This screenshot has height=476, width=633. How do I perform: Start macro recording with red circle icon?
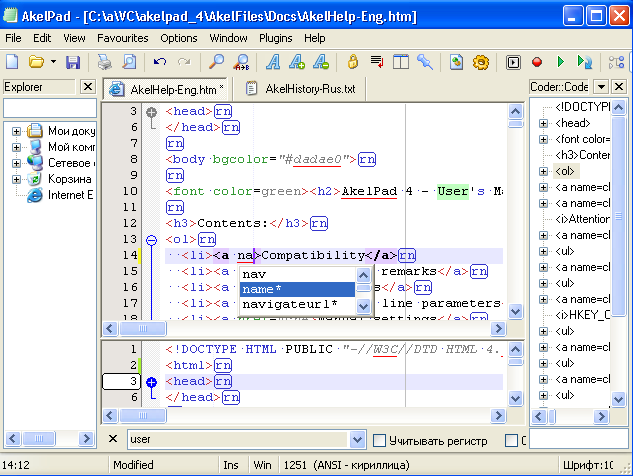tap(537, 62)
